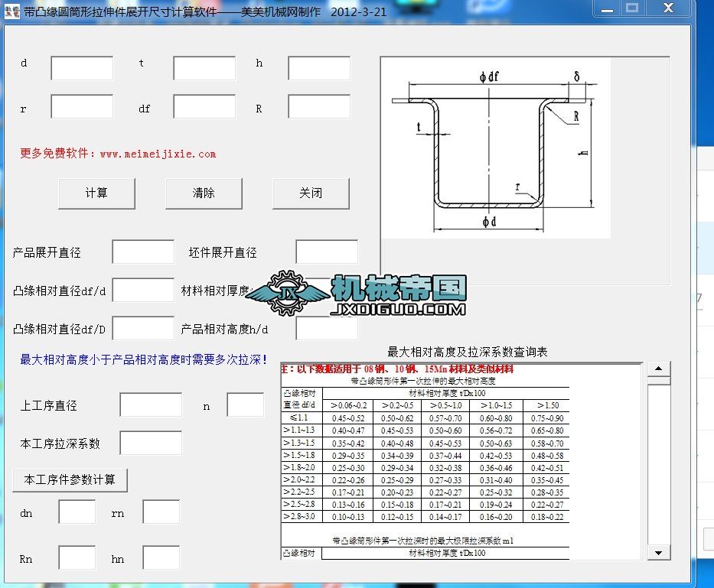The height and width of the screenshot is (588, 714).
Task: Click the 清除 clear button
Action: 204,193
